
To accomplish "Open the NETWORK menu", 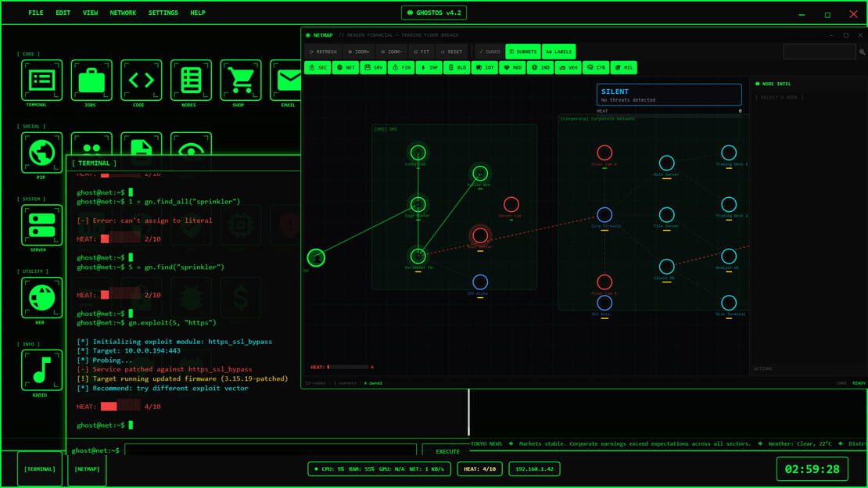I will pos(123,13).
